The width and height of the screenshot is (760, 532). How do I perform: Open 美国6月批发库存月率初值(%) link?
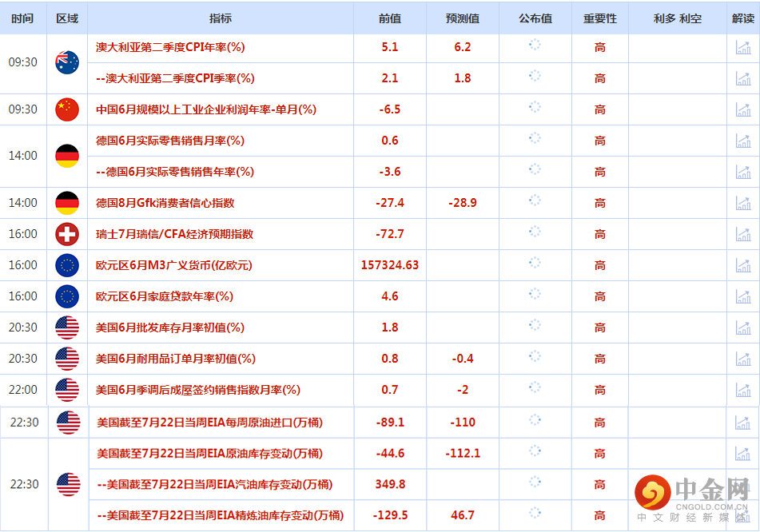[x=169, y=328]
